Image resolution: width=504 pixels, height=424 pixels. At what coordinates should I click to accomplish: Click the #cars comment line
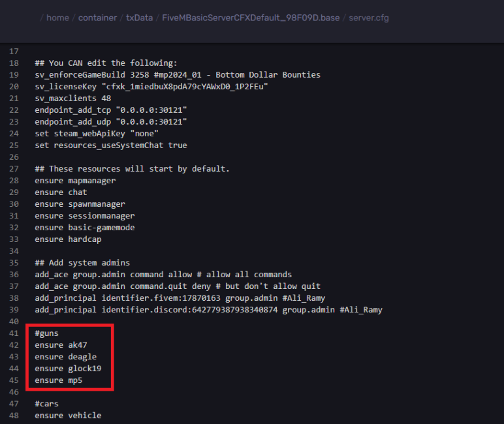point(46,404)
